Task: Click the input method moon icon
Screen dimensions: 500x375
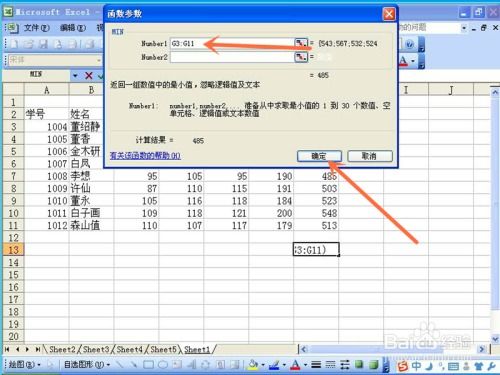Action: click(429, 366)
